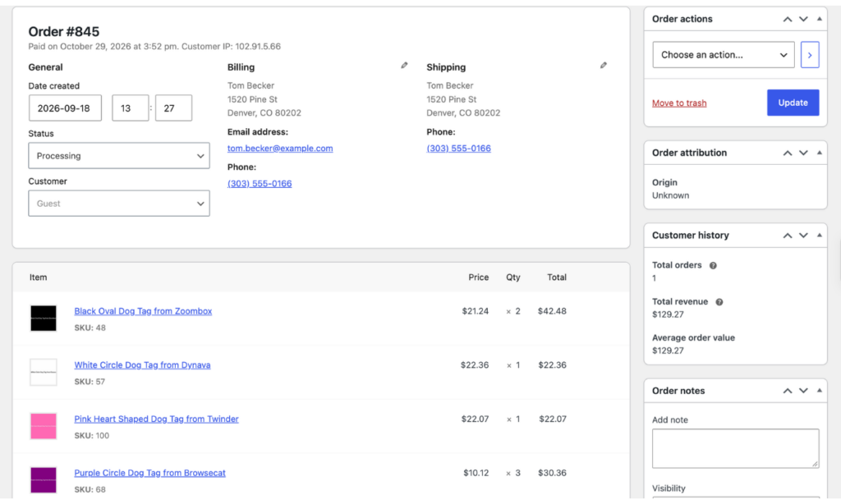Click the Price column header

coord(479,277)
